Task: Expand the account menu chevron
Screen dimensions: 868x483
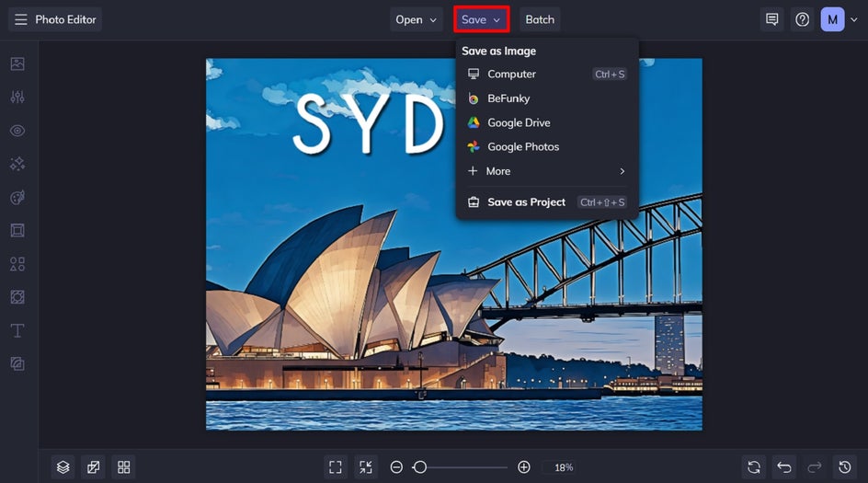Action: (854, 19)
